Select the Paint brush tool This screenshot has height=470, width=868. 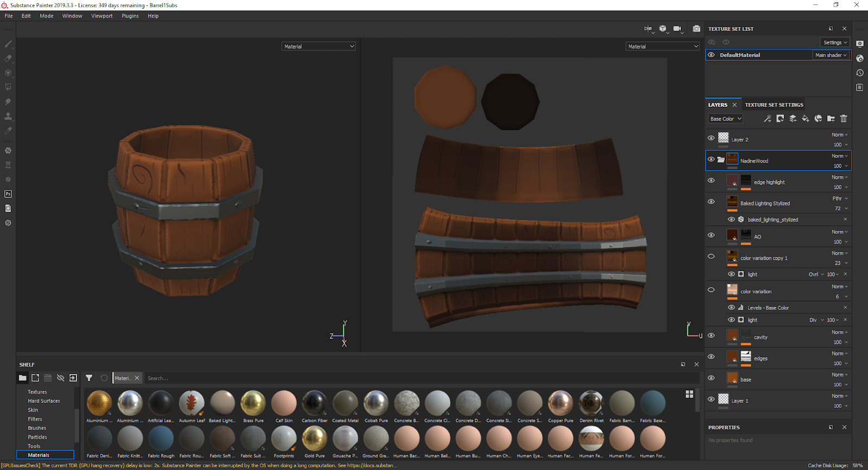point(8,43)
